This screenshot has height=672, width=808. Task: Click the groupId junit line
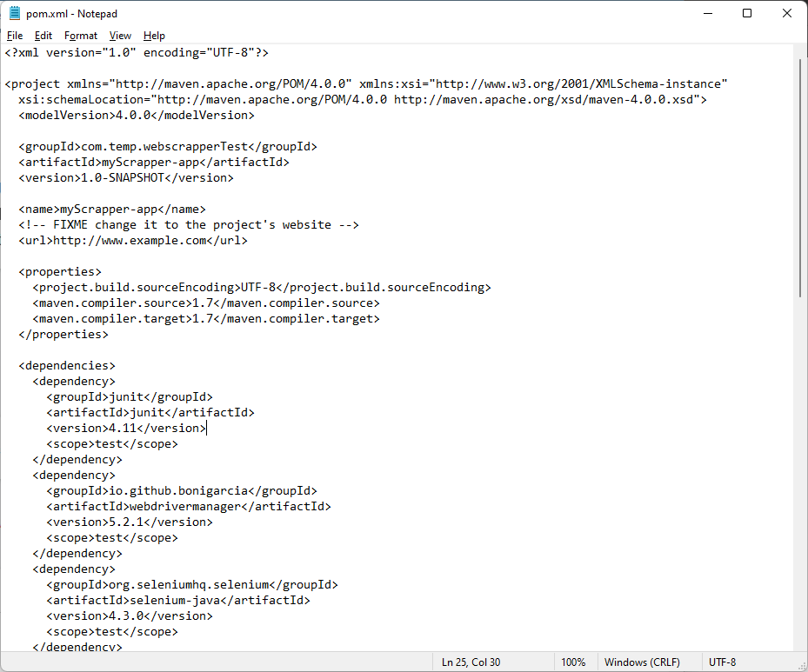pyautogui.click(x=130, y=397)
